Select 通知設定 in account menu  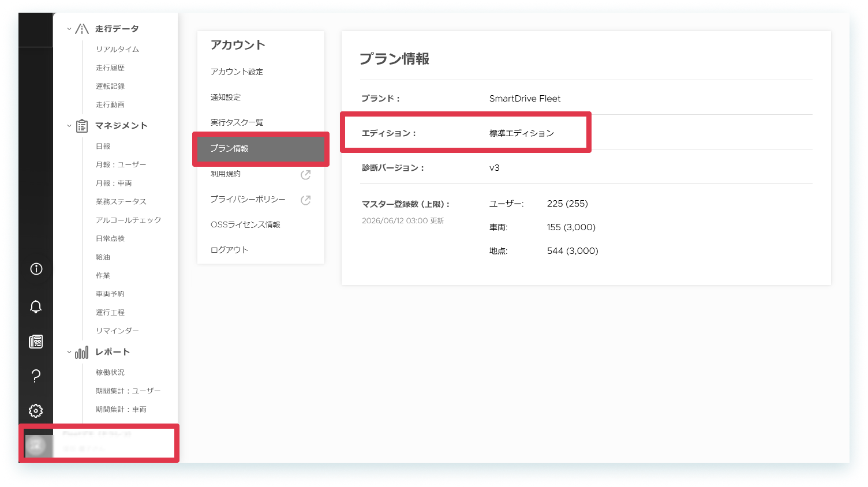coord(226,98)
